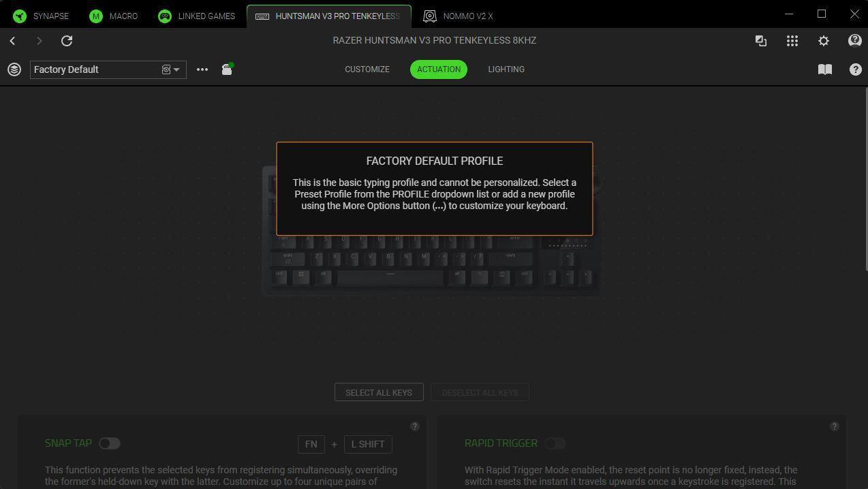Viewport: 868px width, 489px height.
Task: Click the L SHIFT shortcut key box
Action: tap(368, 444)
